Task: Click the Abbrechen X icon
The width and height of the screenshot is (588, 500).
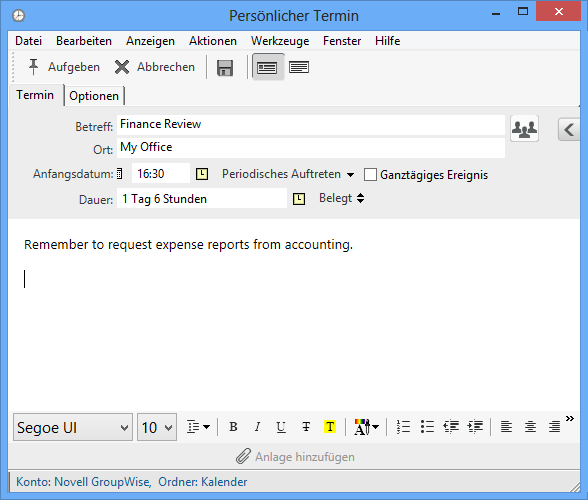Action: (122, 68)
